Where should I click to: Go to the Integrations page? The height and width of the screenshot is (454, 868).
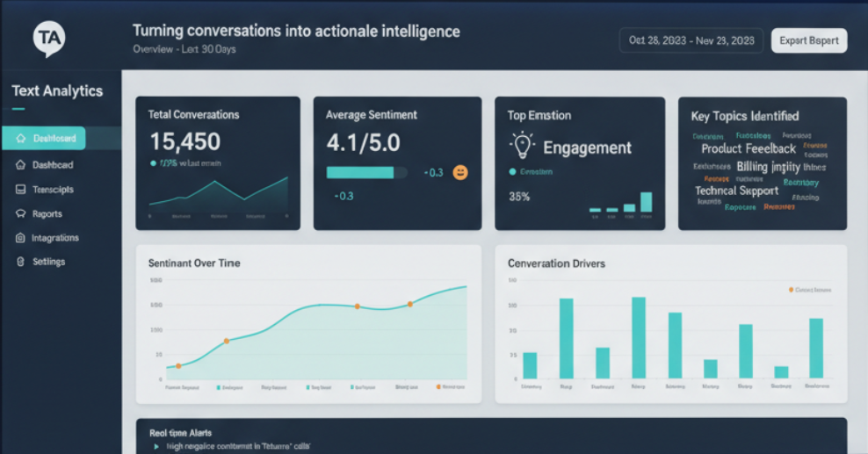[55, 238]
